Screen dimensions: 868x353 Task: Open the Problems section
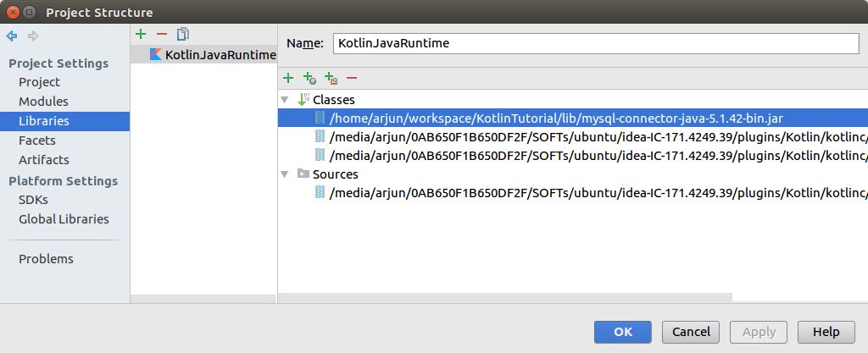pyautogui.click(x=46, y=259)
